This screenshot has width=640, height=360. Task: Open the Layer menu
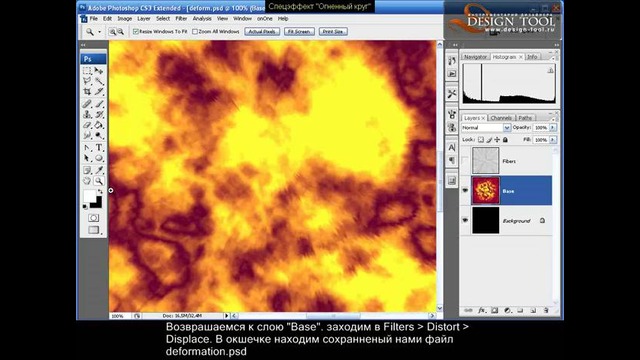(x=144, y=19)
